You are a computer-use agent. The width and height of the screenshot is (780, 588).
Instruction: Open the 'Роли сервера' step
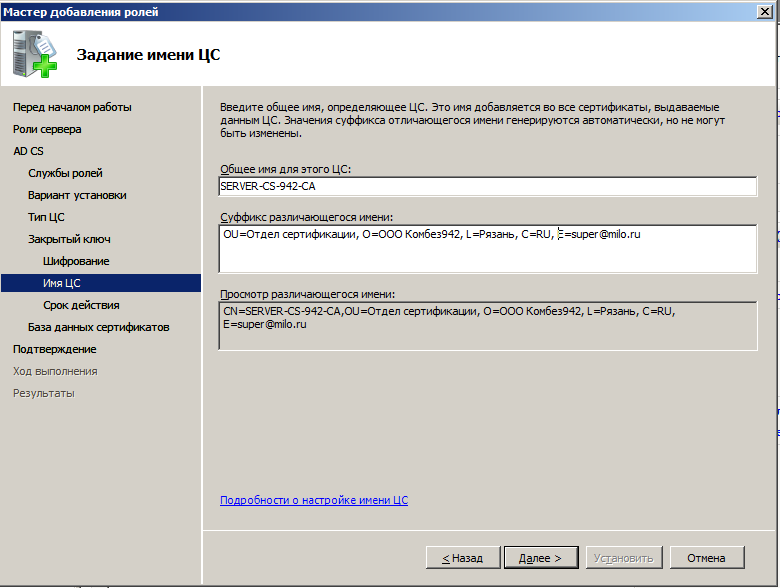click(x=47, y=129)
